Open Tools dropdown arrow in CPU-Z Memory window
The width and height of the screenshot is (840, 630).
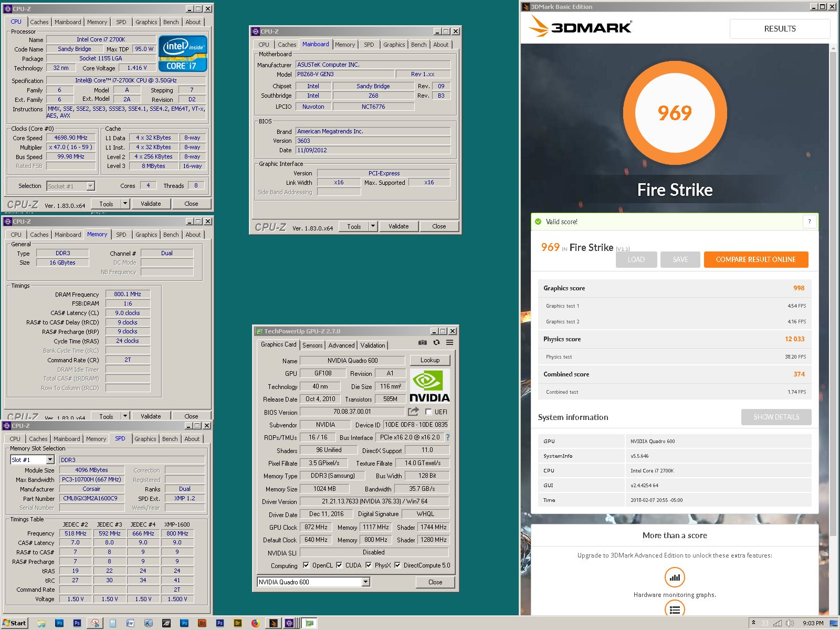click(x=125, y=416)
